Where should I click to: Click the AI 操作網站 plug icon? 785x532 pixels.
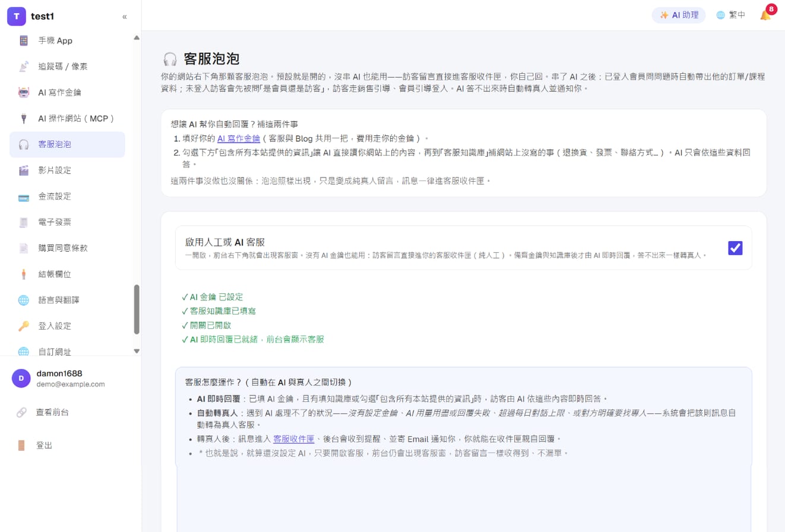click(24, 118)
